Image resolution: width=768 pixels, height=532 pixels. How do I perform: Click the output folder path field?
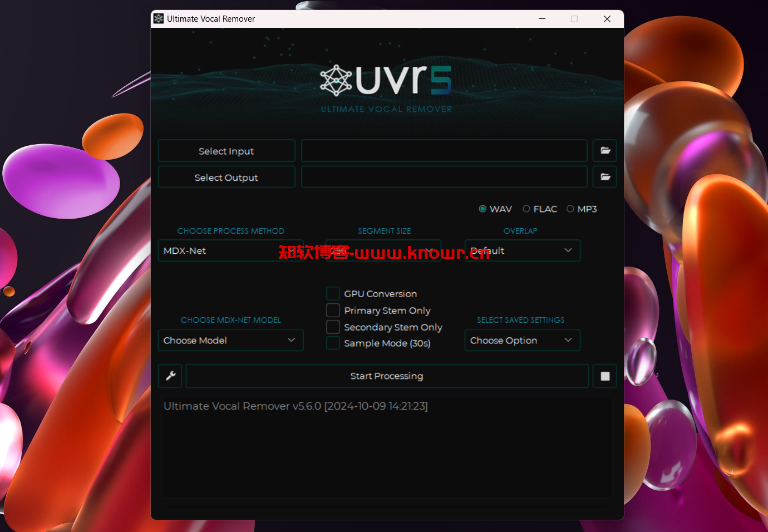[x=444, y=177]
